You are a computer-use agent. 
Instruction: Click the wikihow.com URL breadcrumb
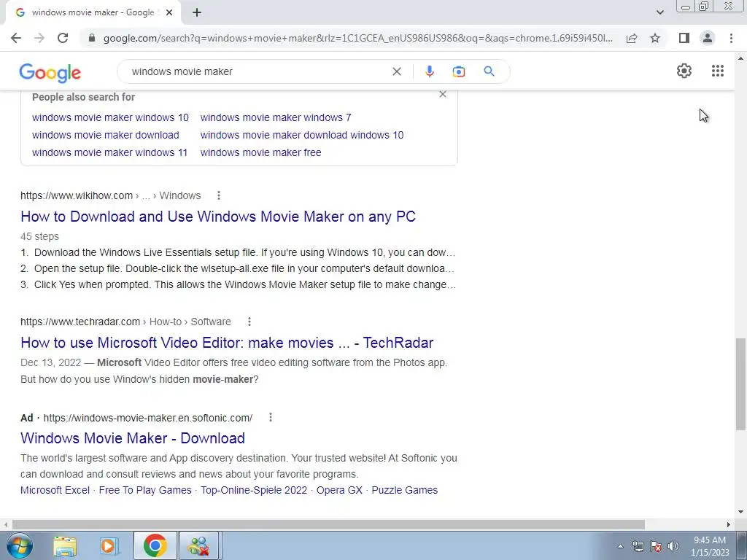coord(111,195)
